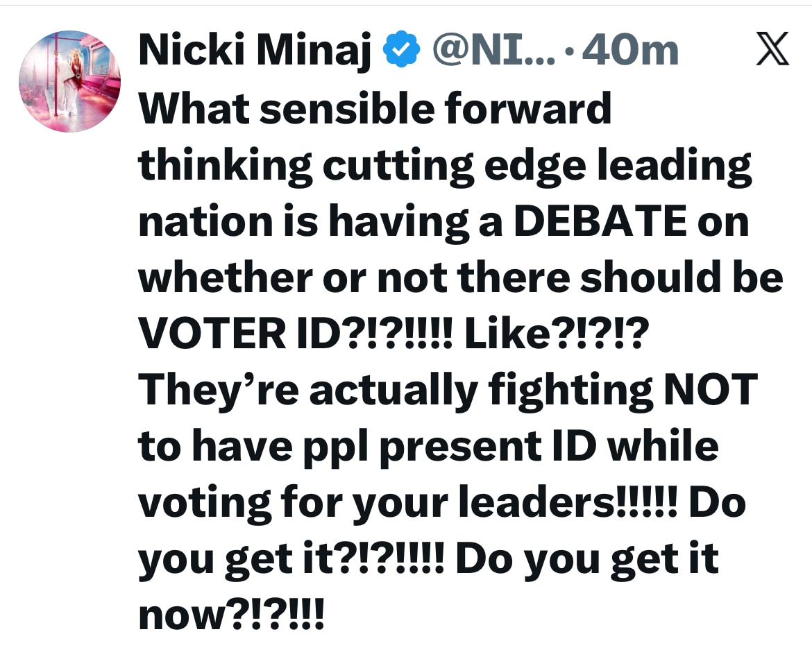
Task: Open Nicki Minaj's profile picture
Action: [69, 81]
